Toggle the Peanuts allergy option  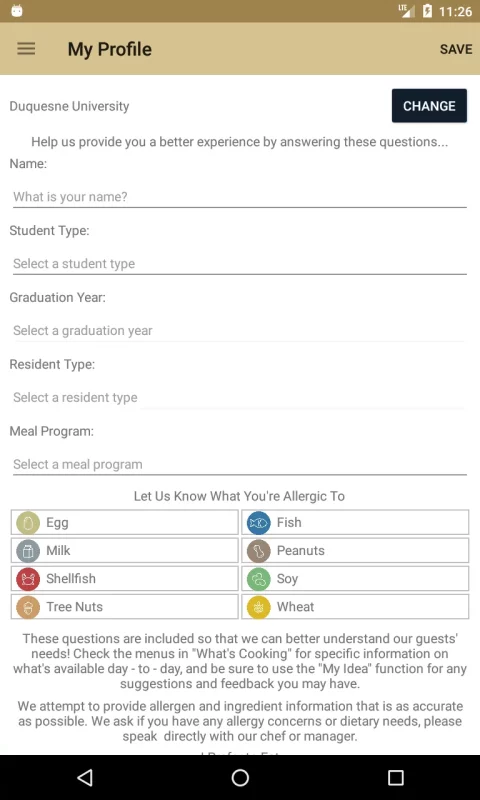click(x=355, y=551)
